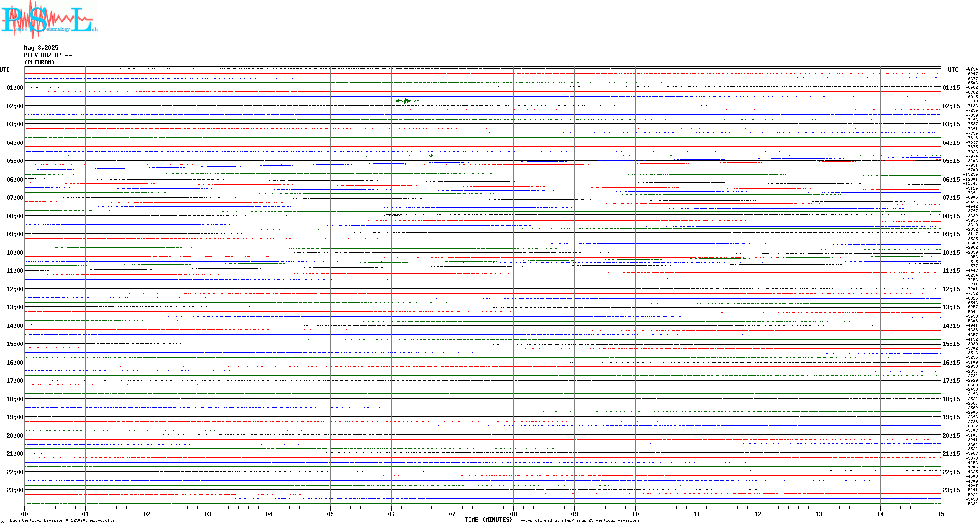This screenshot has width=980, height=527.
Task: Click the '11:00' hour label
Action: 15,271
